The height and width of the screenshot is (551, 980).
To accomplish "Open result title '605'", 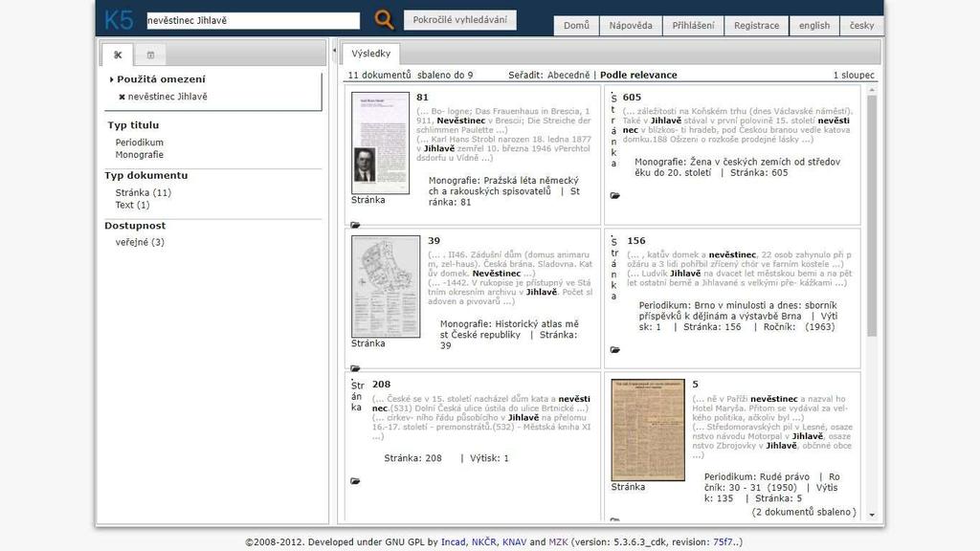I will pos(632,98).
